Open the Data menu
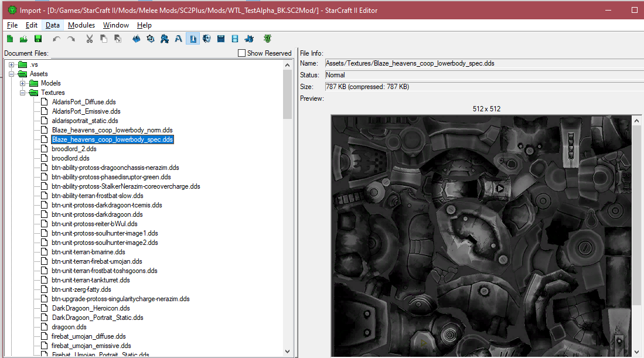Screen dimensions: 644x358 pyautogui.click(x=53, y=25)
